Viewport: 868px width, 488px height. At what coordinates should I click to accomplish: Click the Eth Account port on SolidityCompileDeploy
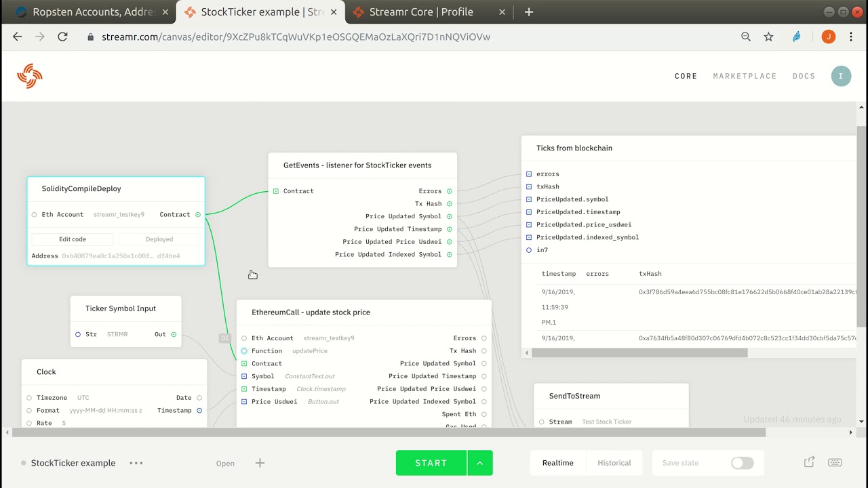pos(34,215)
